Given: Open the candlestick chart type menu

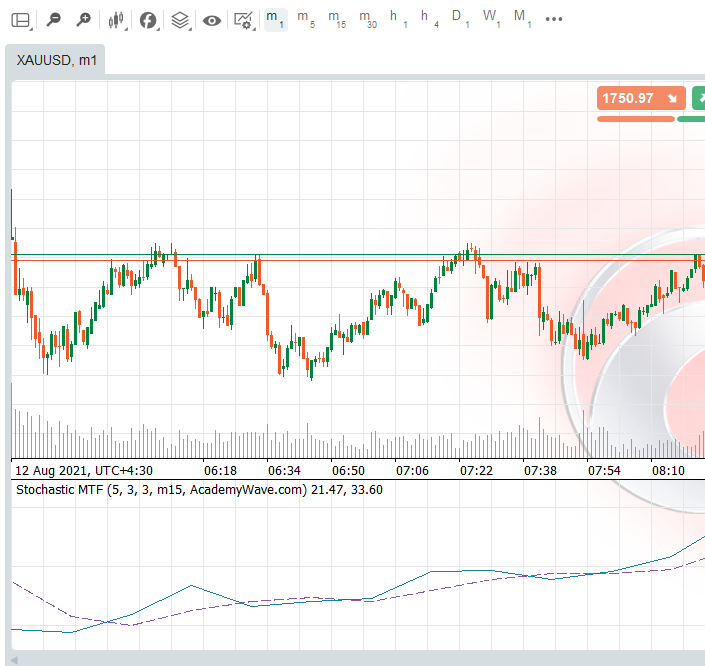Looking at the screenshot, I should (116, 20).
